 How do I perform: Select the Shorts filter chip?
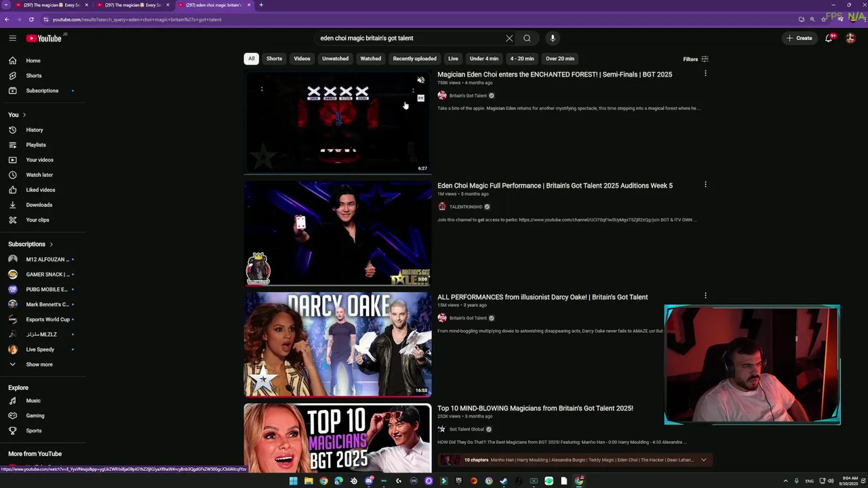(274, 58)
